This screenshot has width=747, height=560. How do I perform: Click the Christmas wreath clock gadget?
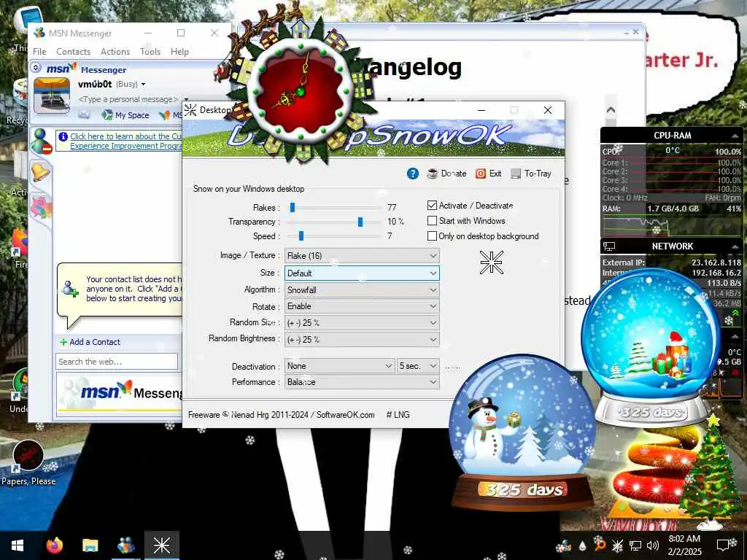(300, 90)
